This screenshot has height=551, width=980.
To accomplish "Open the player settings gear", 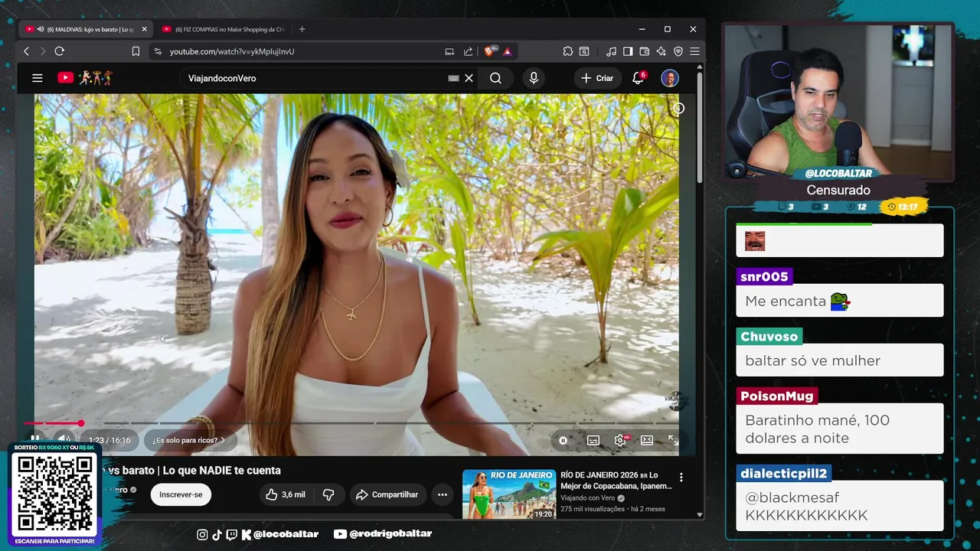I will [x=620, y=440].
